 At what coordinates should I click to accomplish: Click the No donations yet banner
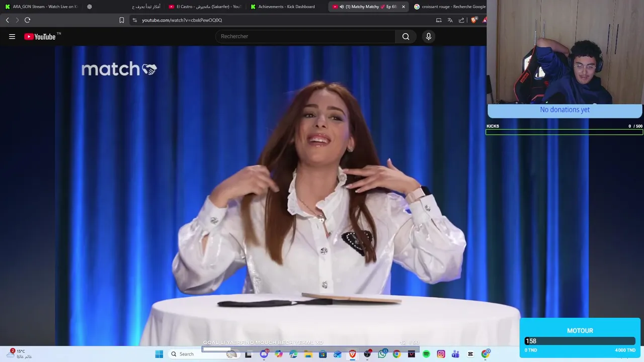point(565,110)
